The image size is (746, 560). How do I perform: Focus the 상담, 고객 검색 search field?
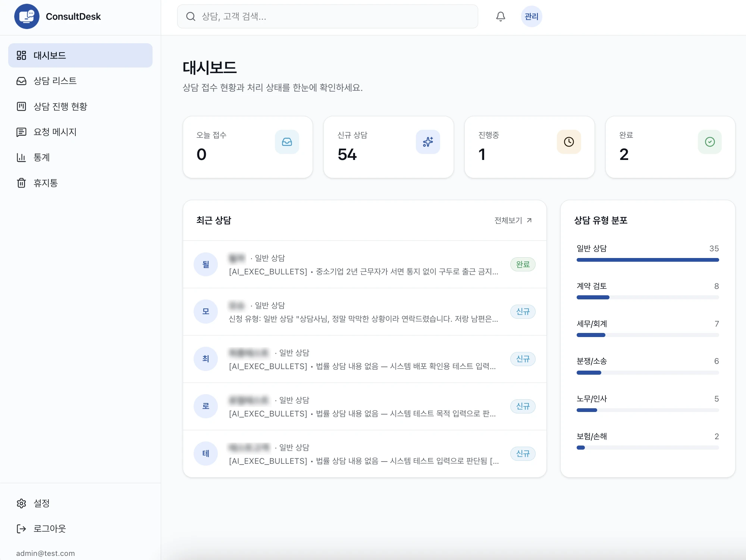[x=327, y=16]
